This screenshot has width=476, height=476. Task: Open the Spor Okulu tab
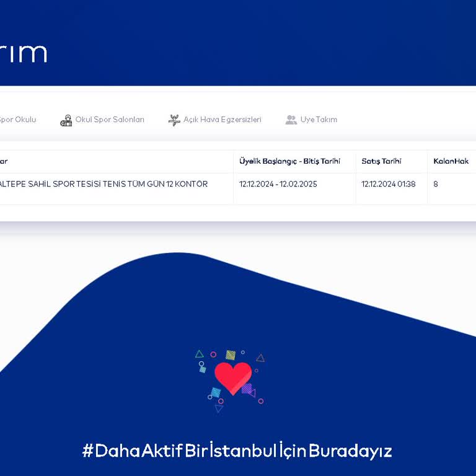pos(18,120)
